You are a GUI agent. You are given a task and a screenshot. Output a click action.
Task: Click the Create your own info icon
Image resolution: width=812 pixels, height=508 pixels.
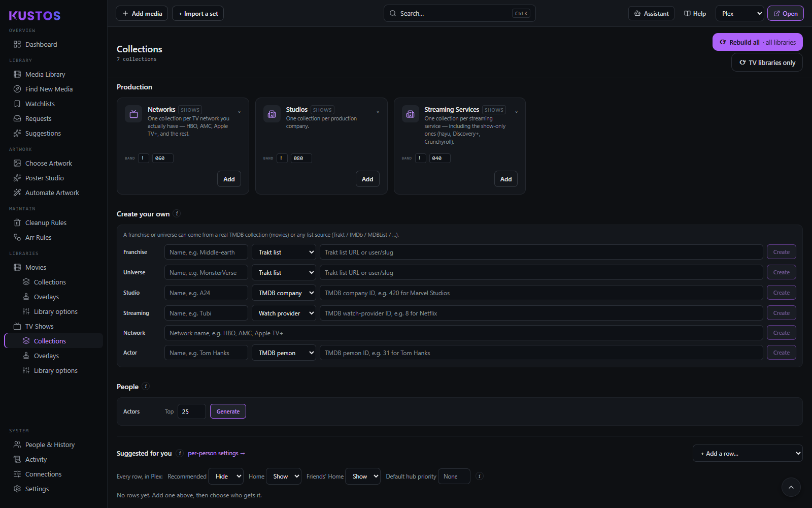(177, 214)
